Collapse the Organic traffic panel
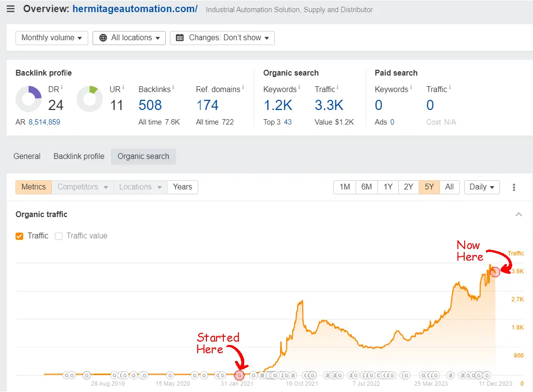 (519, 214)
